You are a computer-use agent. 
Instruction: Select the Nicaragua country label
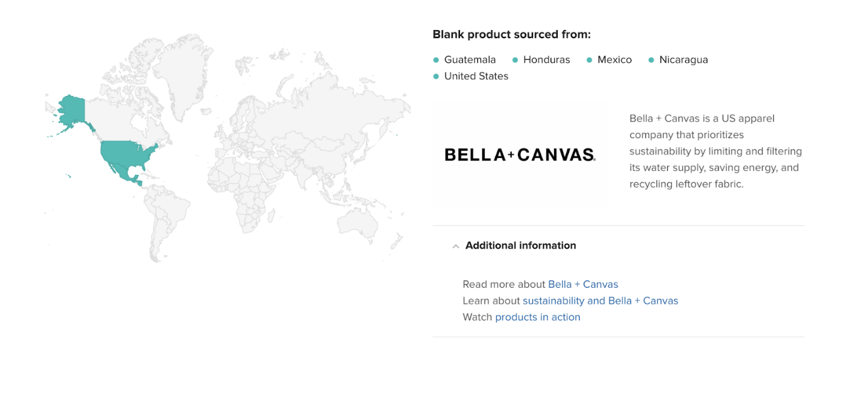pos(684,60)
